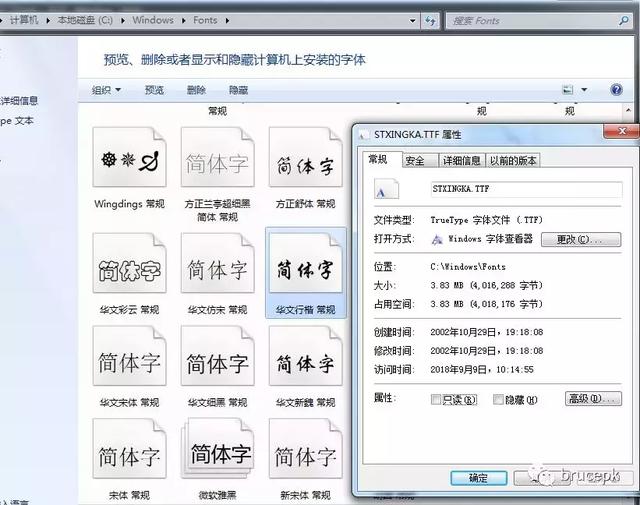
Task: Click 预览 in the toolbar
Action: coord(155,90)
